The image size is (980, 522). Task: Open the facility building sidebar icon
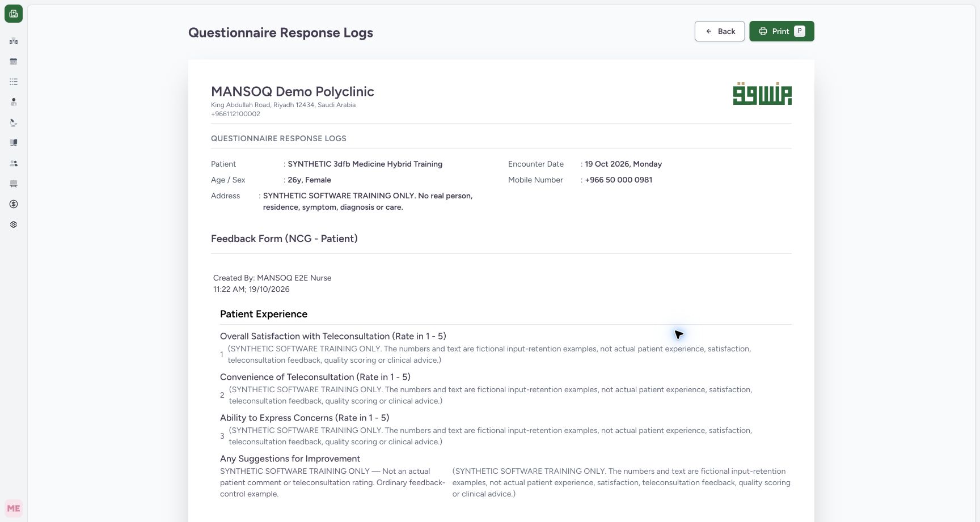point(14,41)
